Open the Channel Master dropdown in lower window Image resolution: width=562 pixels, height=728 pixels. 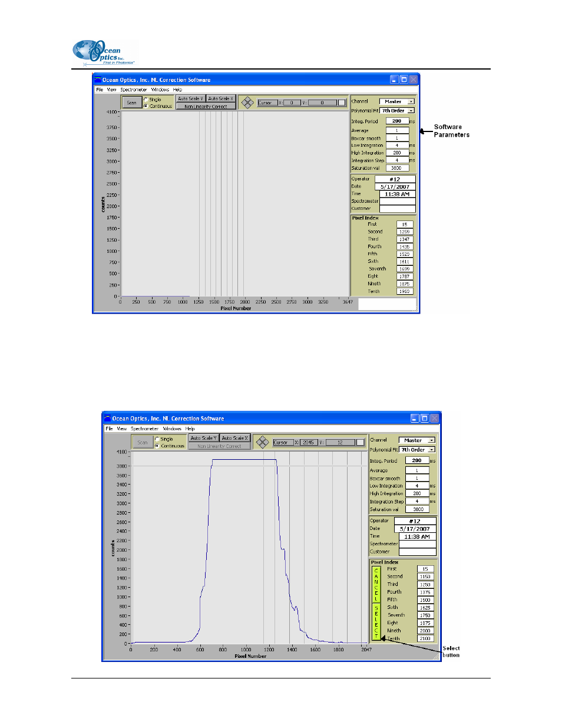416,440
